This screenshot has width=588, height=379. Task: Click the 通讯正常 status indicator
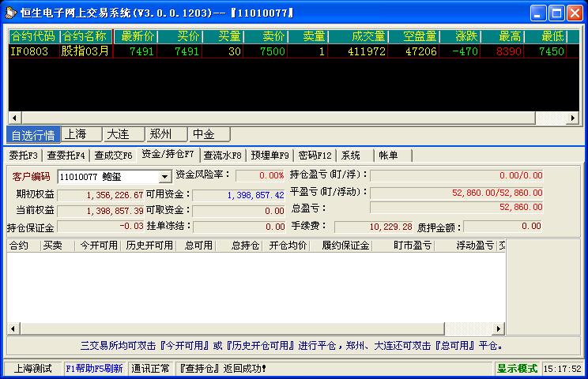click(x=150, y=369)
